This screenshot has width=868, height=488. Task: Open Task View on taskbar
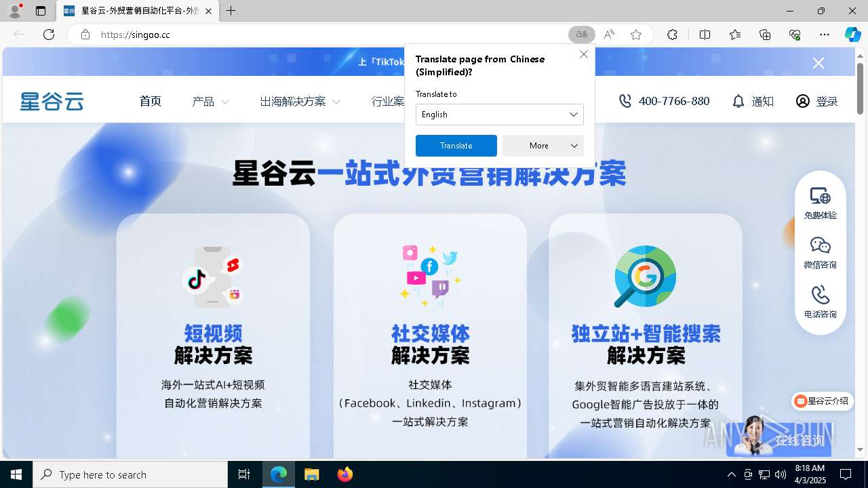point(244,474)
